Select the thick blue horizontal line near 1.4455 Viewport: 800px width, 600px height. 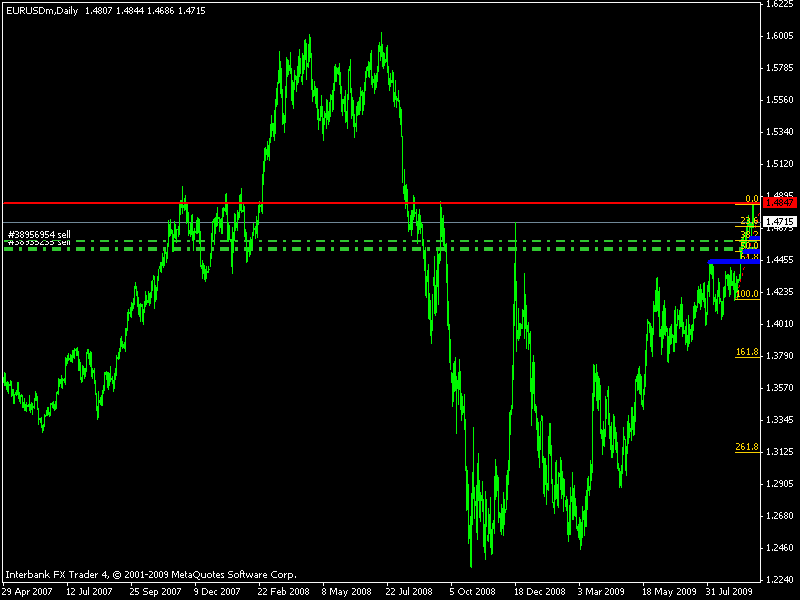[725, 261]
